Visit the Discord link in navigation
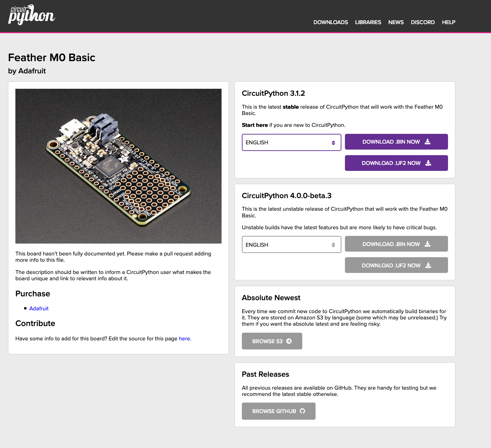The image size is (491, 448). [x=423, y=22]
